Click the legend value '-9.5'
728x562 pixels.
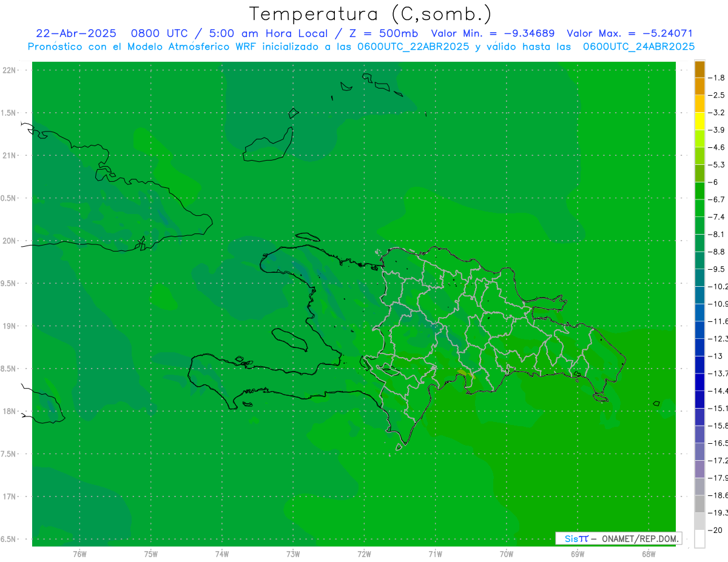716,269
